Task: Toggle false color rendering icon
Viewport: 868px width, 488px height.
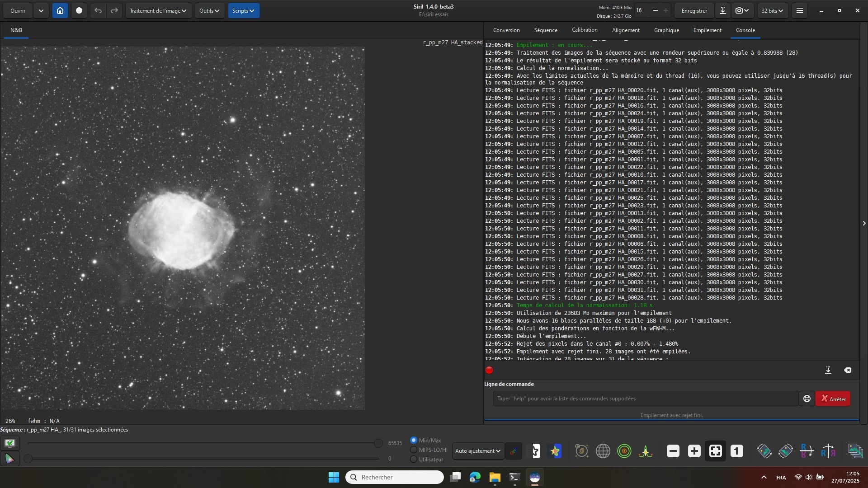Action: [555, 451]
